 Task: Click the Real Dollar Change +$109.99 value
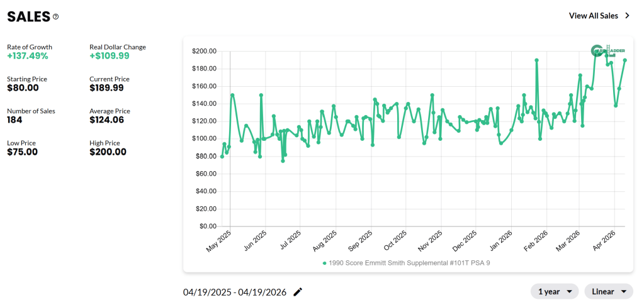110,56
